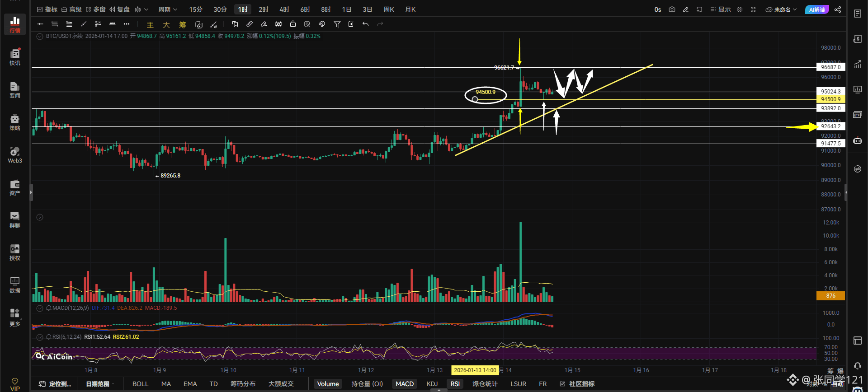
Task: Open chart settings hexagon icon
Action: coord(740,9)
